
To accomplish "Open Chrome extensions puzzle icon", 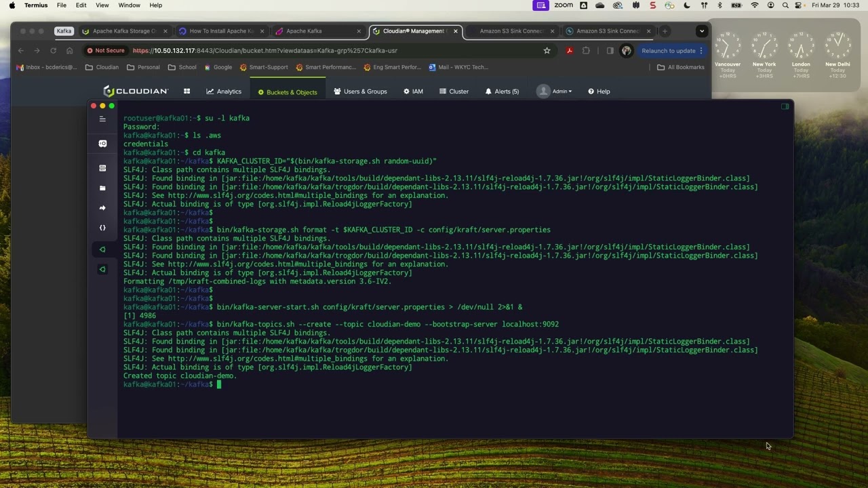I will pos(587,50).
